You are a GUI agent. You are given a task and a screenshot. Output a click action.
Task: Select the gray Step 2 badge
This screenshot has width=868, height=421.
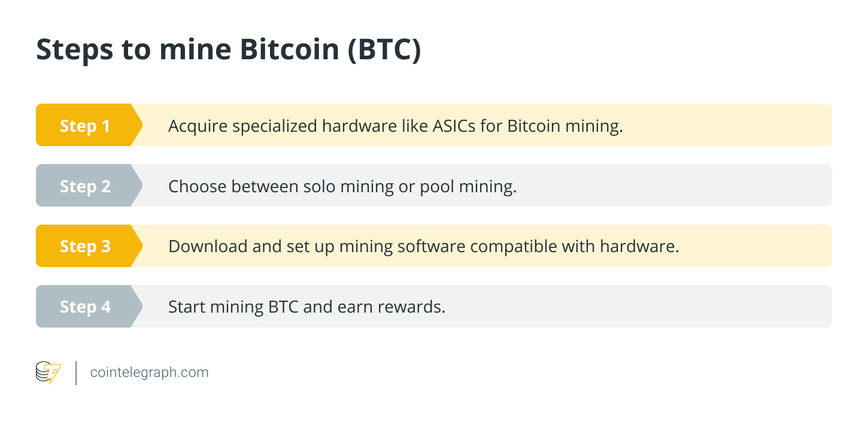click(85, 186)
